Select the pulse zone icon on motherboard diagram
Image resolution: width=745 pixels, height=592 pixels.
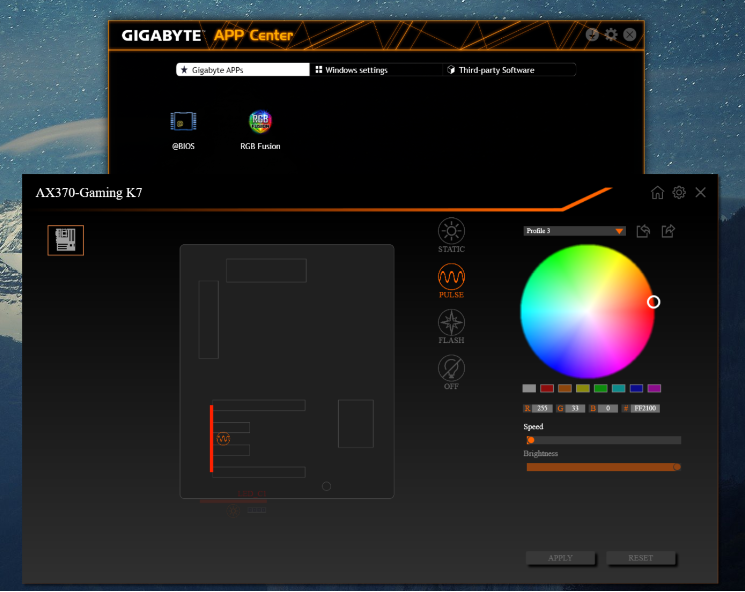[x=223, y=439]
